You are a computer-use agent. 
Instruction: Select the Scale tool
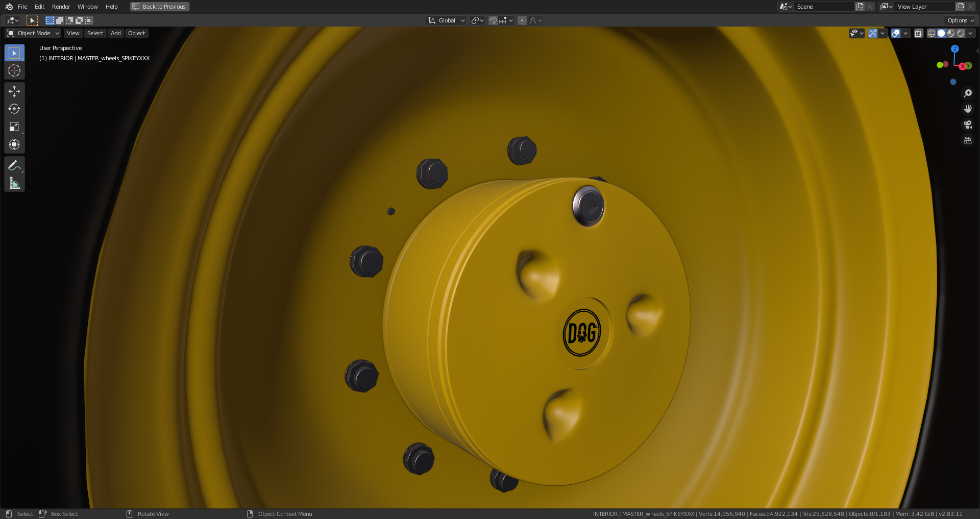pyautogui.click(x=14, y=127)
